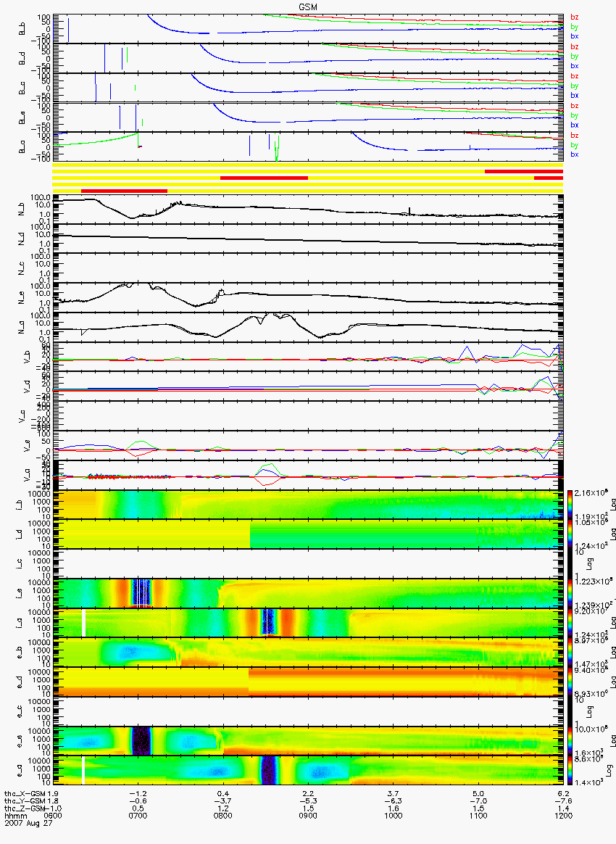
Task: Click the Y-GSM value -3.7 above 0800
Action: point(222,801)
